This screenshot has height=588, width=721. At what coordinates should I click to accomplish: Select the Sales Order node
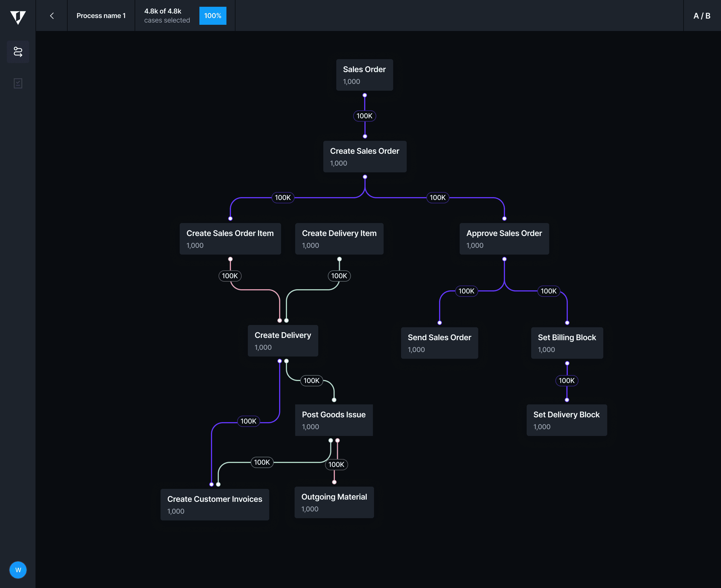point(364,75)
